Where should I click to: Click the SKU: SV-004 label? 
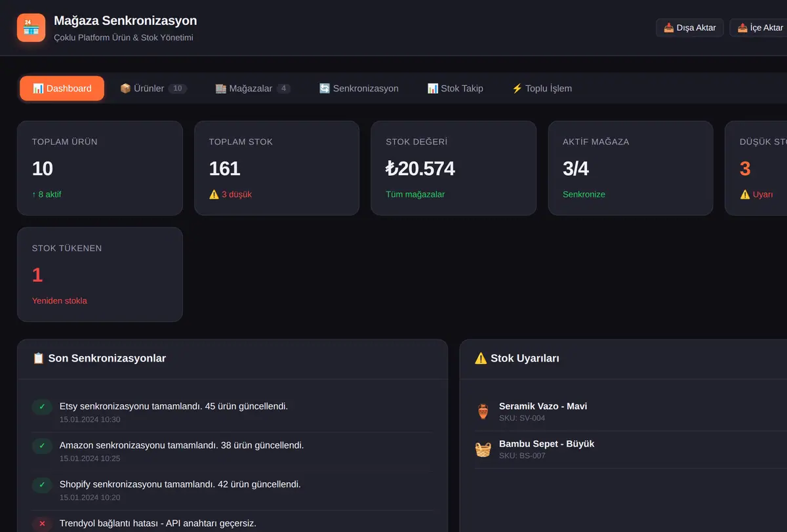coord(522,418)
